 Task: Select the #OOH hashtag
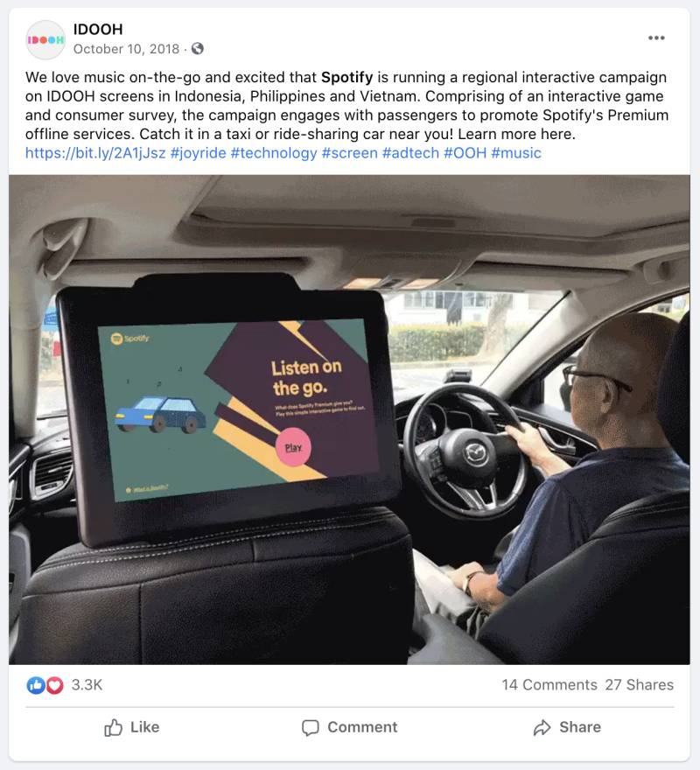pyautogui.click(x=465, y=153)
